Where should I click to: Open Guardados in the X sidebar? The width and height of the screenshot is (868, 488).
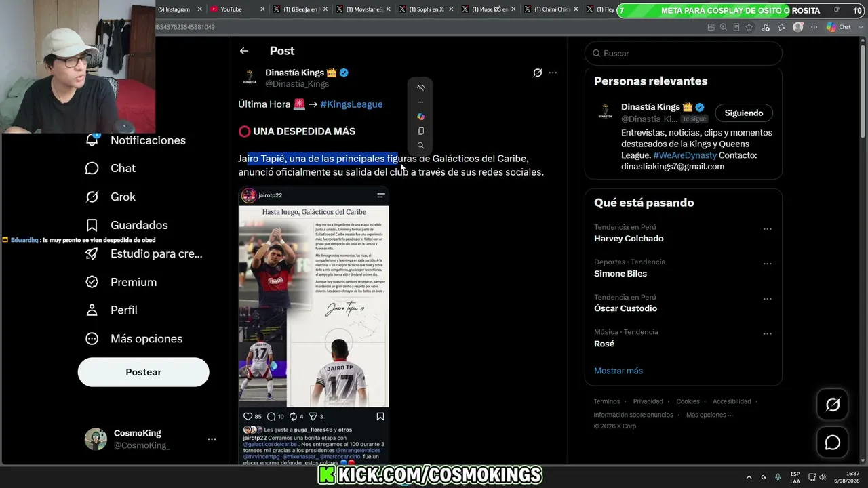tap(127, 225)
